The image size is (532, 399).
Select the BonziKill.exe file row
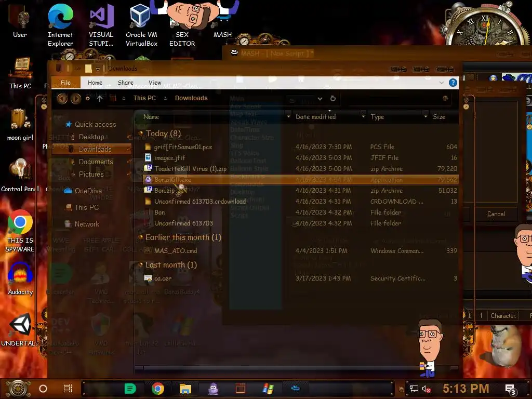click(x=300, y=179)
